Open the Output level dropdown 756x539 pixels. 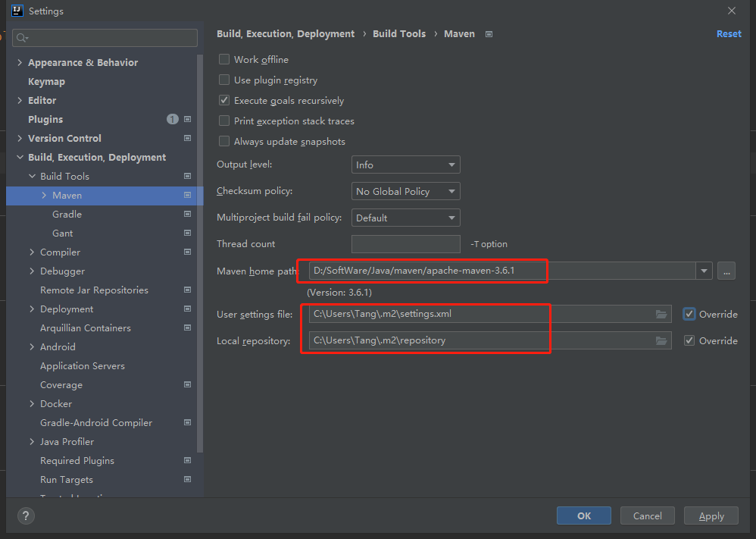[x=405, y=165]
